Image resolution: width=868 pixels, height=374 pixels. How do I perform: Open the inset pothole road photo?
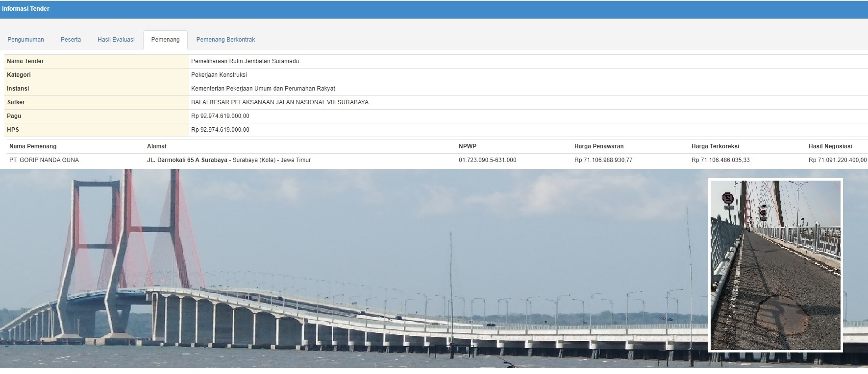pyautogui.click(x=775, y=265)
